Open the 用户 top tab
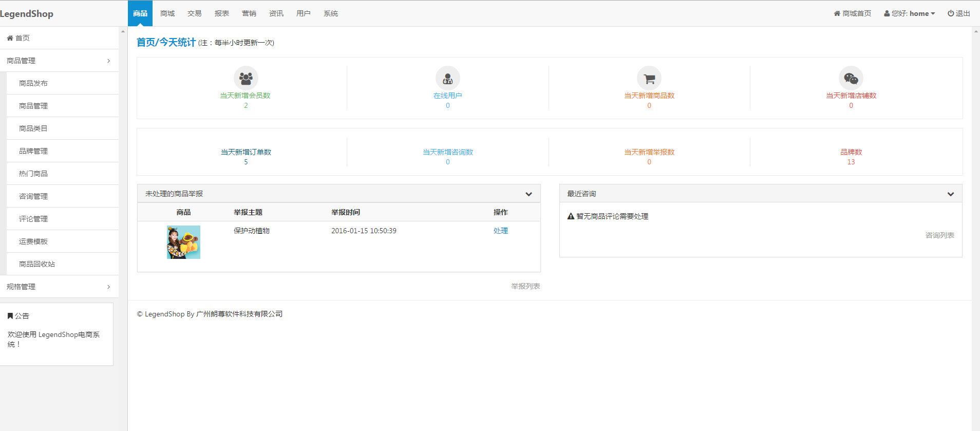The image size is (980, 431). coord(304,13)
